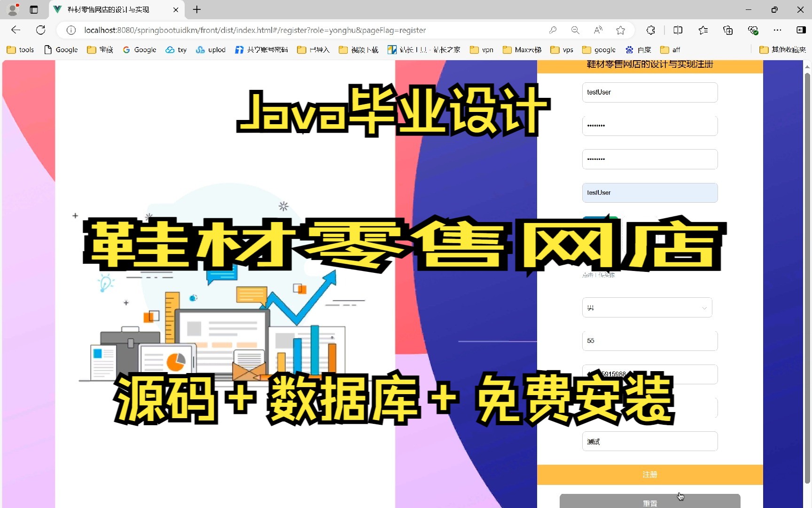Edit the field containing 测试

click(650, 442)
